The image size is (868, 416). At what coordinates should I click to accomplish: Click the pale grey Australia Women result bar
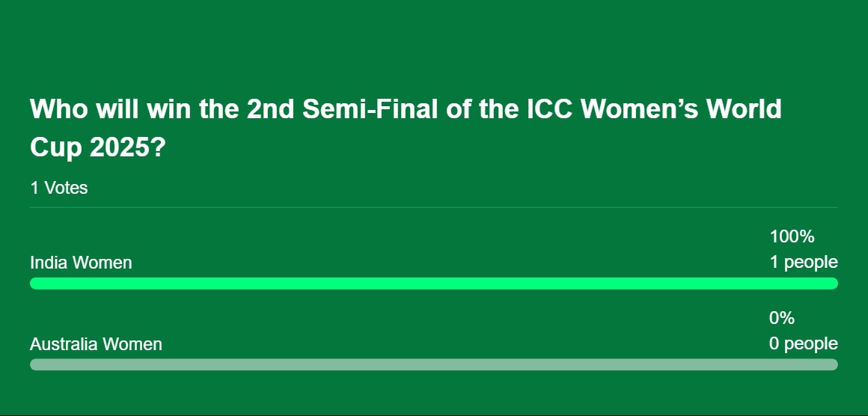(x=434, y=364)
